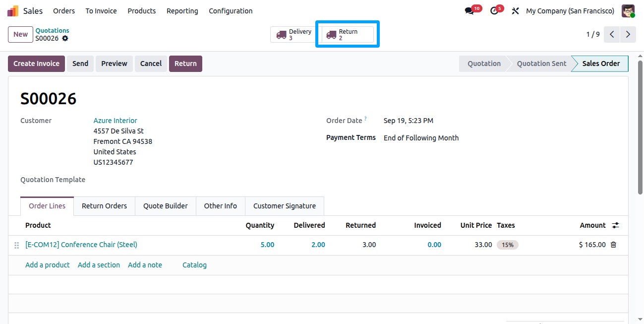Open the Configuration menu
The height and width of the screenshot is (324, 644).
231,11
